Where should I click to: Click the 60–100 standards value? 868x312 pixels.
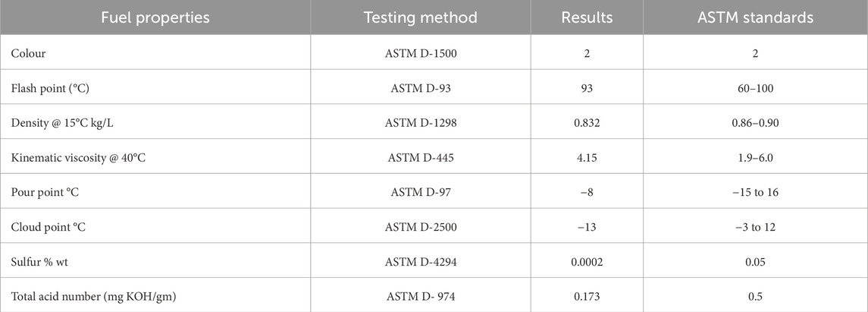(755, 88)
